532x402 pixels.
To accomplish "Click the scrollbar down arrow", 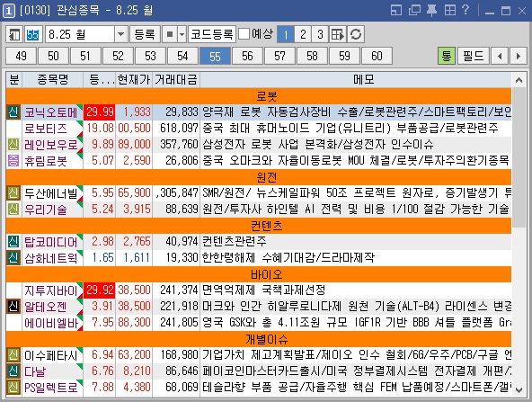I will pos(519,390).
